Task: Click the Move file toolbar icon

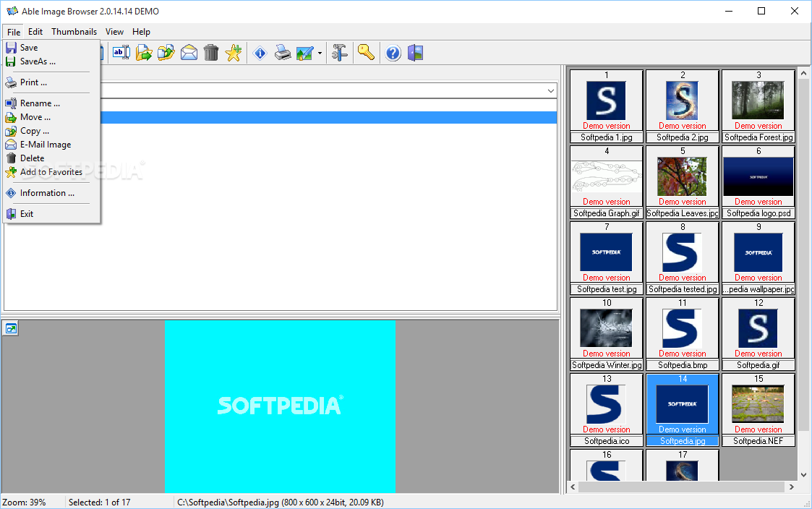Action: (144, 52)
